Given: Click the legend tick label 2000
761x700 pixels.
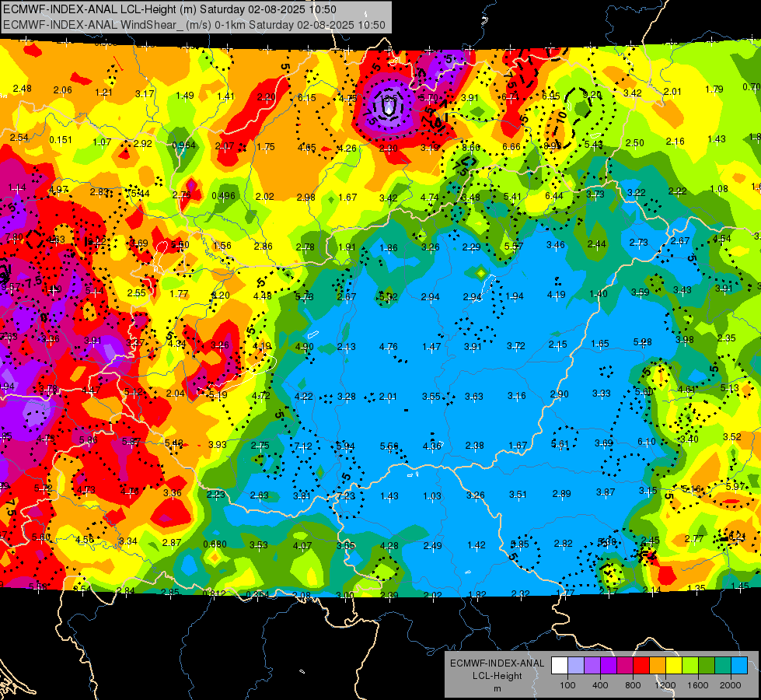Looking at the screenshot, I should tap(731, 685).
